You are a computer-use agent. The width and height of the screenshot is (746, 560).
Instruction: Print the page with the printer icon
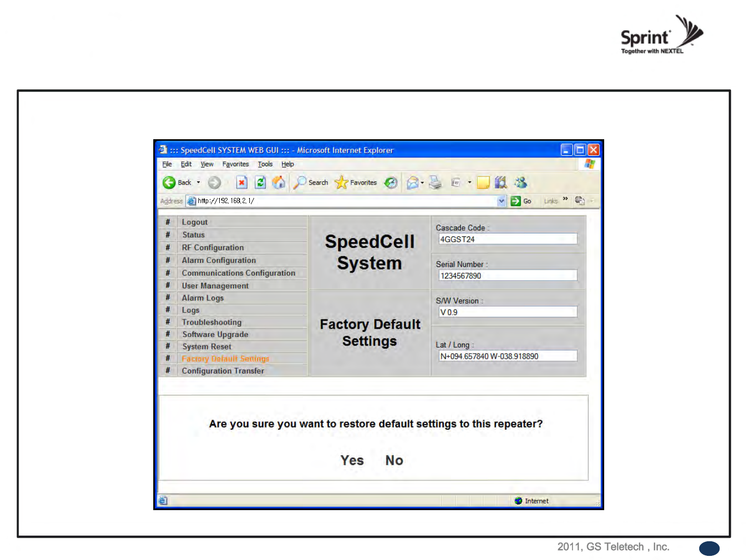click(435, 182)
